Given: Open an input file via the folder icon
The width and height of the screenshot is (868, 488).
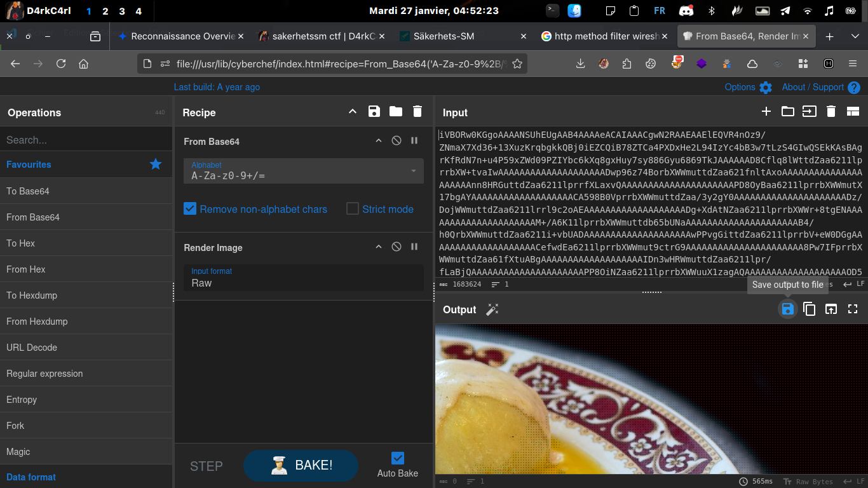Looking at the screenshot, I should click(788, 111).
